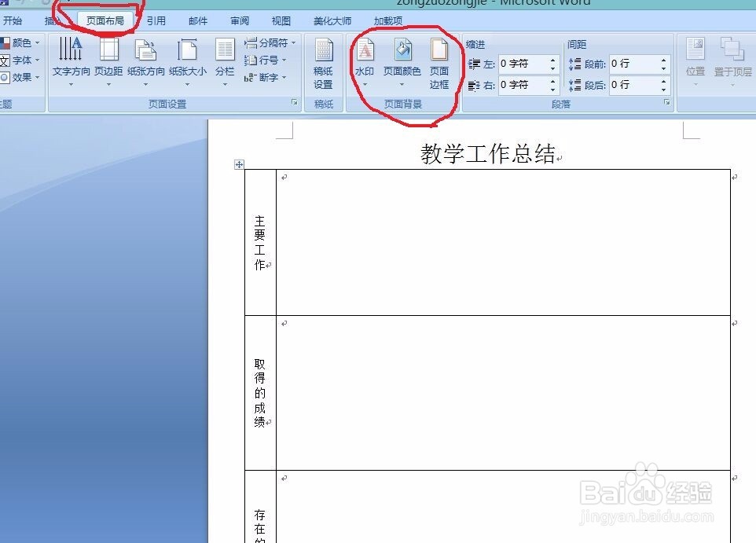Expand the Theme Effects (效果) dropdown
The image size is (756, 543).
coord(24,78)
